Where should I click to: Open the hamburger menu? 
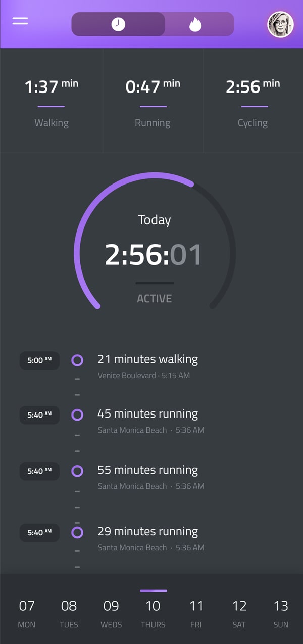[x=20, y=21]
